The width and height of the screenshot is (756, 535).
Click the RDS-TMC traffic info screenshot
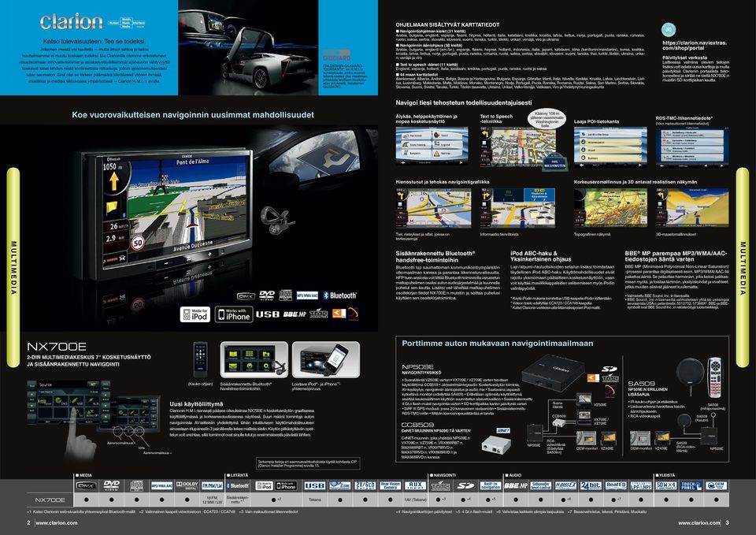[x=692, y=145]
